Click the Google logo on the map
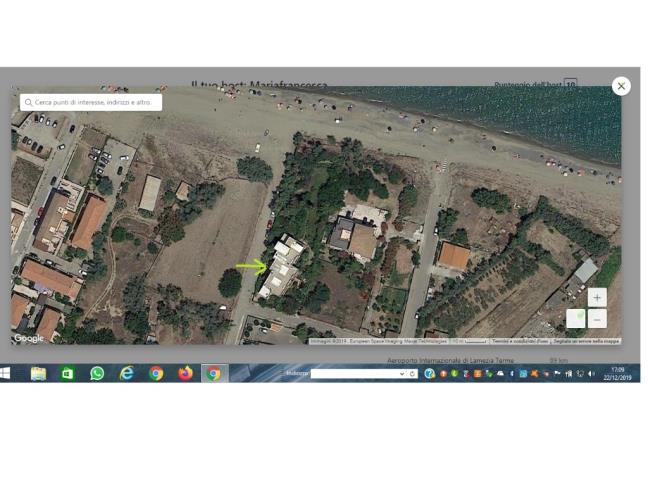The height and width of the screenshot is (492, 648). coord(28,338)
